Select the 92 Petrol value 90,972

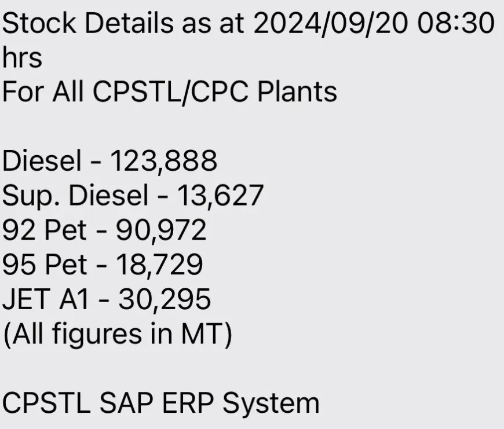pyautogui.click(x=161, y=230)
